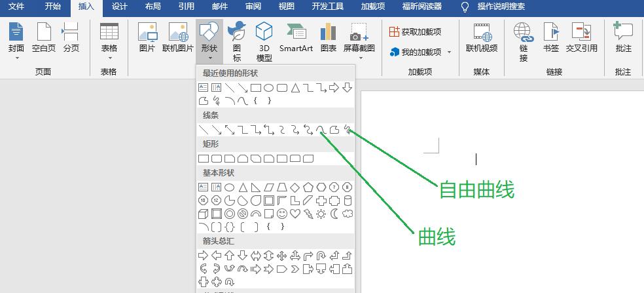Screen dimensions: 644x293
Task: Choose the smiley face shape
Action: click(x=281, y=214)
